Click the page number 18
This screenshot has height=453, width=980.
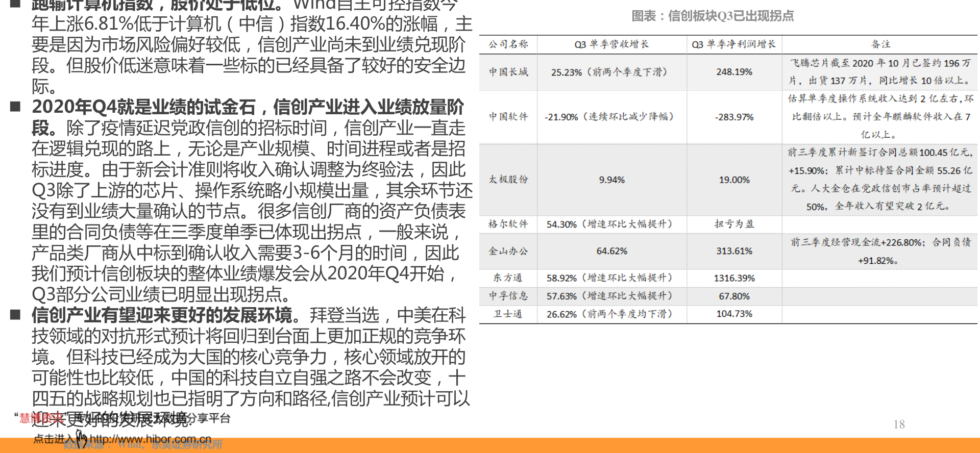(899, 424)
